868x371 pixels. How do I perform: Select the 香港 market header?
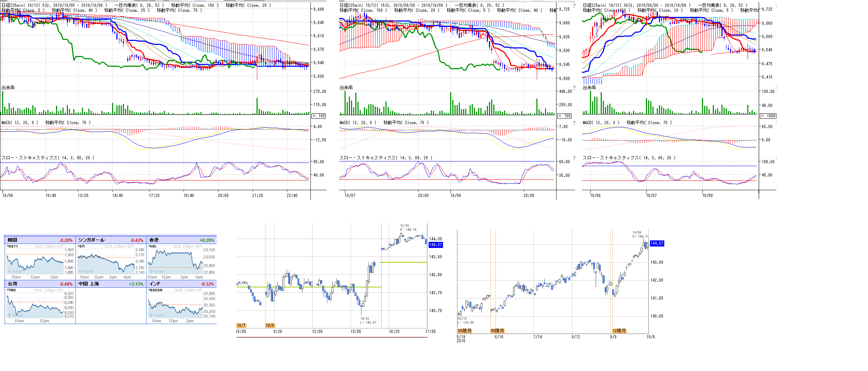(x=154, y=240)
